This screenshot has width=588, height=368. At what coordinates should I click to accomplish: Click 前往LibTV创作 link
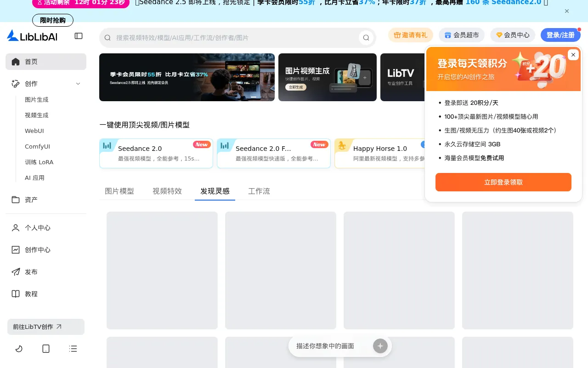(46, 327)
